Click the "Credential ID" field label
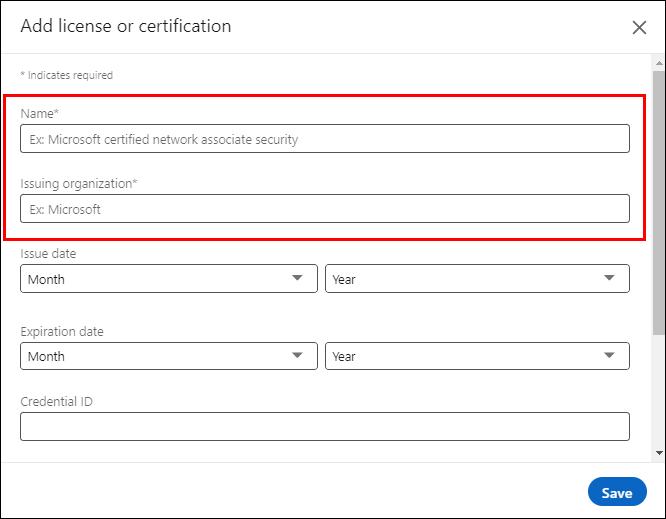This screenshot has height=519, width=666. pyautogui.click(x=56, y=402)
